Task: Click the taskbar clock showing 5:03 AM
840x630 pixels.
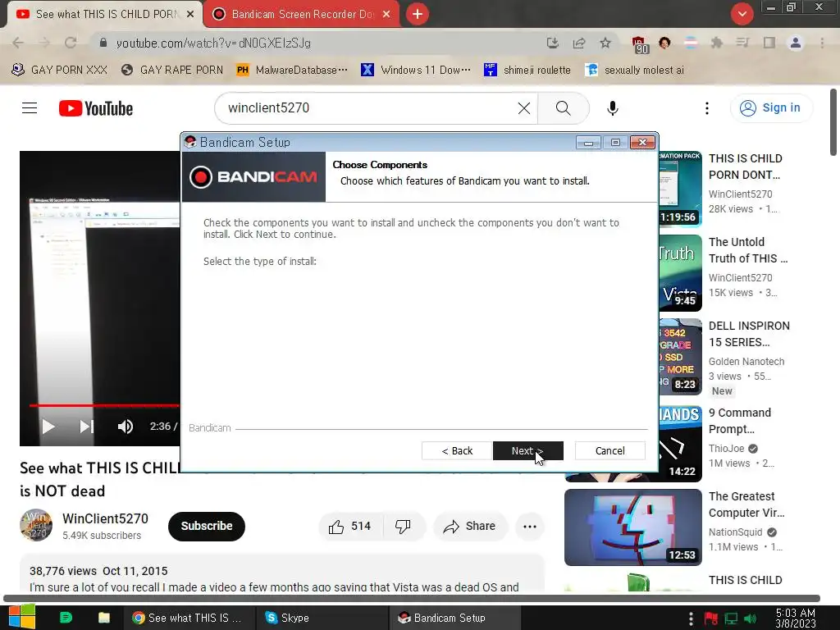Action: (795, 619)
